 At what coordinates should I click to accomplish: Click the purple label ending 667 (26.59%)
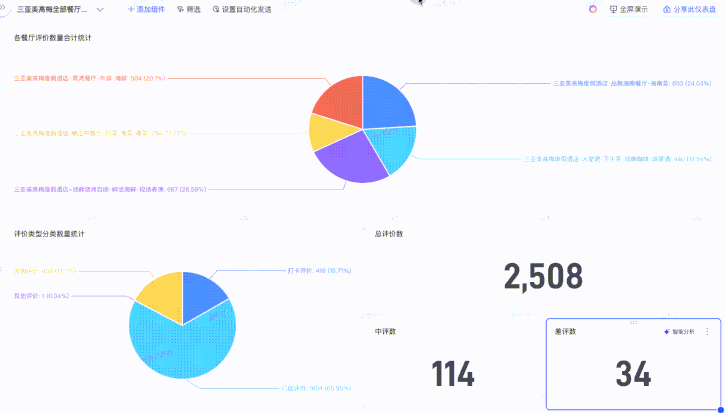(110, 189)
